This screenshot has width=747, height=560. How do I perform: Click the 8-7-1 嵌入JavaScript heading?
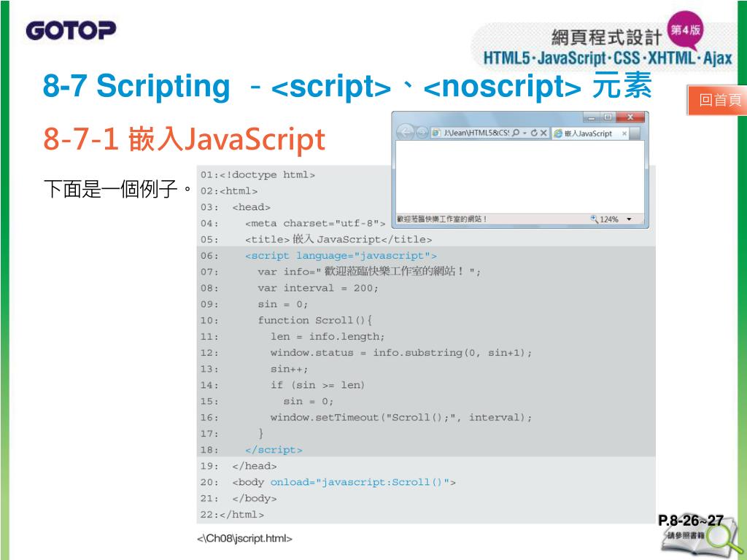tap(184, 139)
